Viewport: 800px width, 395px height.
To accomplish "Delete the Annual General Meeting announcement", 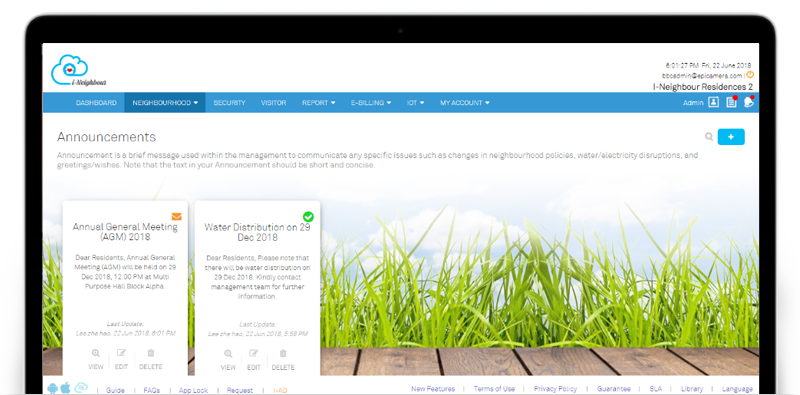I will coord(151,359).
